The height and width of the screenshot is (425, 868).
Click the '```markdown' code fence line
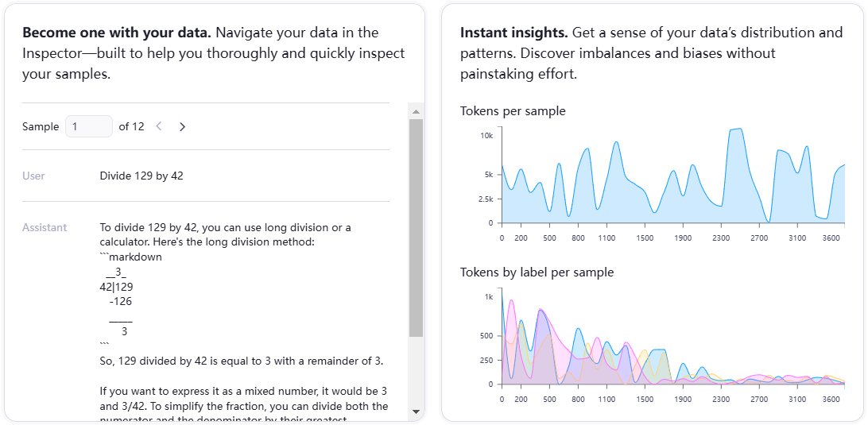(x=131, y=257)
